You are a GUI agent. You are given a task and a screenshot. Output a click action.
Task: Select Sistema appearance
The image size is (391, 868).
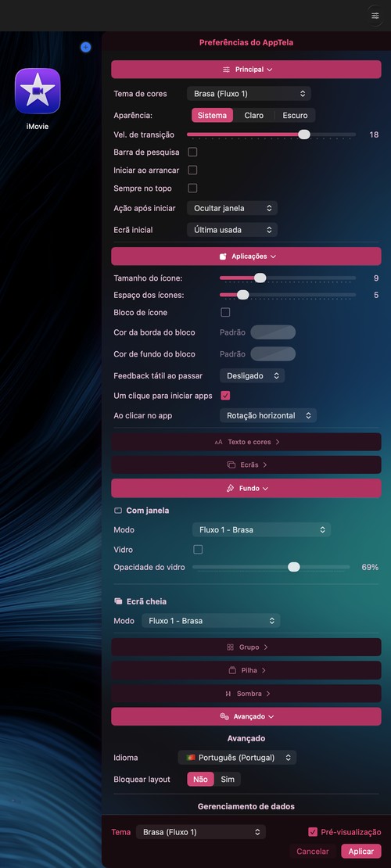pos(212,115)
